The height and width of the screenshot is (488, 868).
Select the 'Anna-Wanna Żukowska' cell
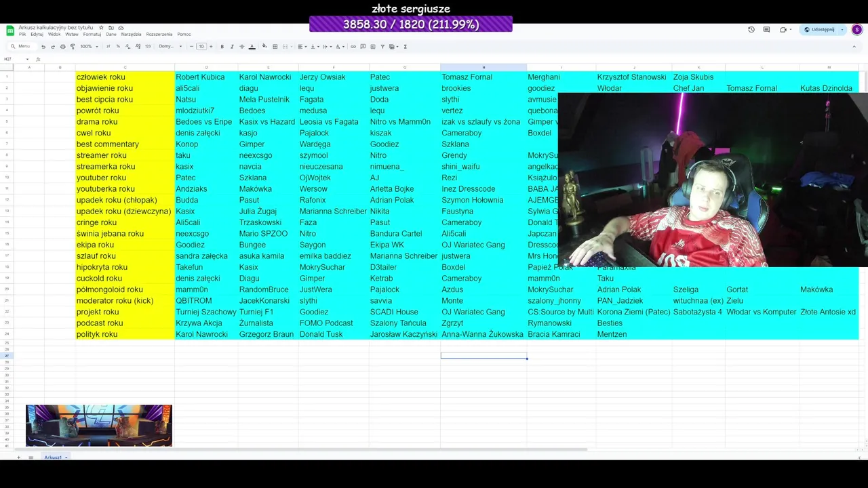[484, 334]
